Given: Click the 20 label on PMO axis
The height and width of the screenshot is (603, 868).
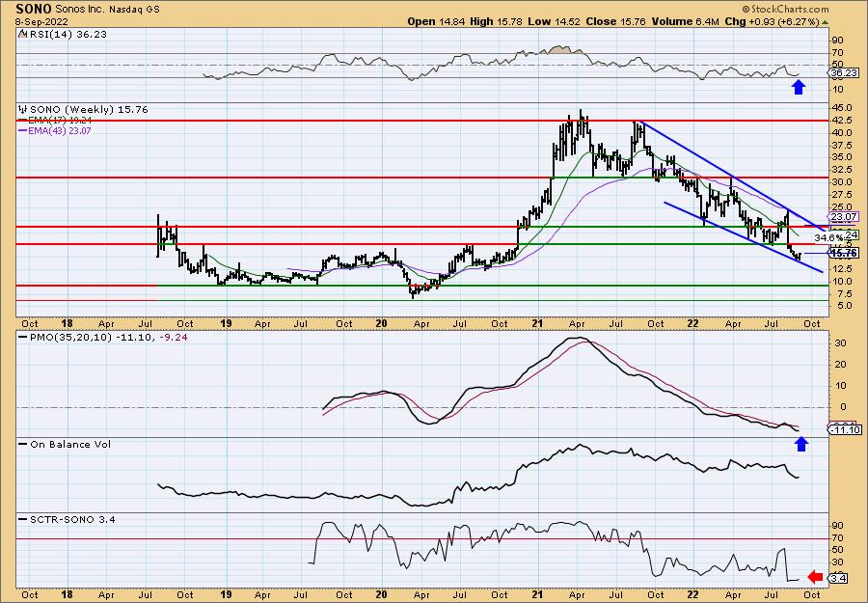Looking at the screenshot, I should pos(840,365).
